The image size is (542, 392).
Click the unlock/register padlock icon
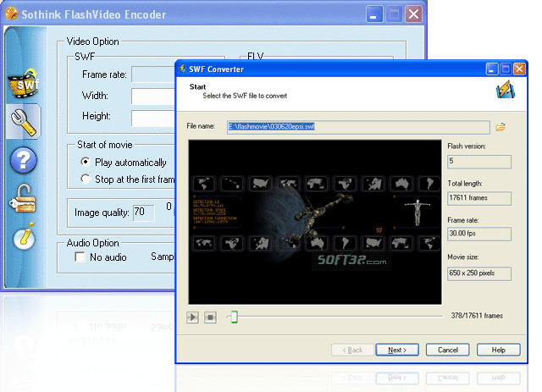(x=23, y=198)
